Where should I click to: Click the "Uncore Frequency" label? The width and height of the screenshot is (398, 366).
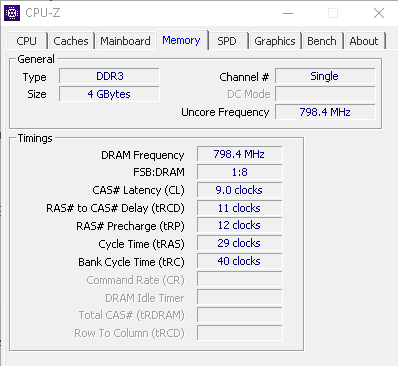point(225,112)
